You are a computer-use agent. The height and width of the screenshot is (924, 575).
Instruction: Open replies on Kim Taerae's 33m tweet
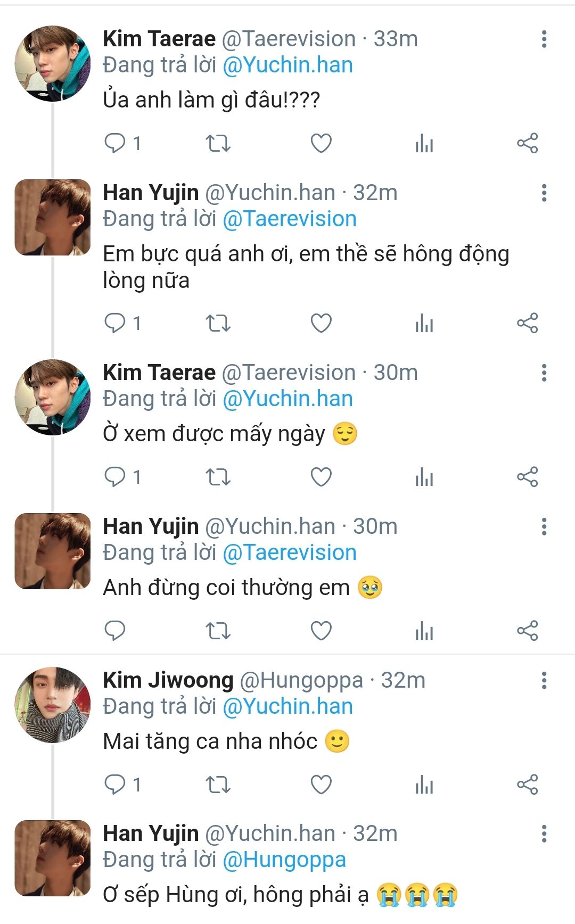[115, 143]
